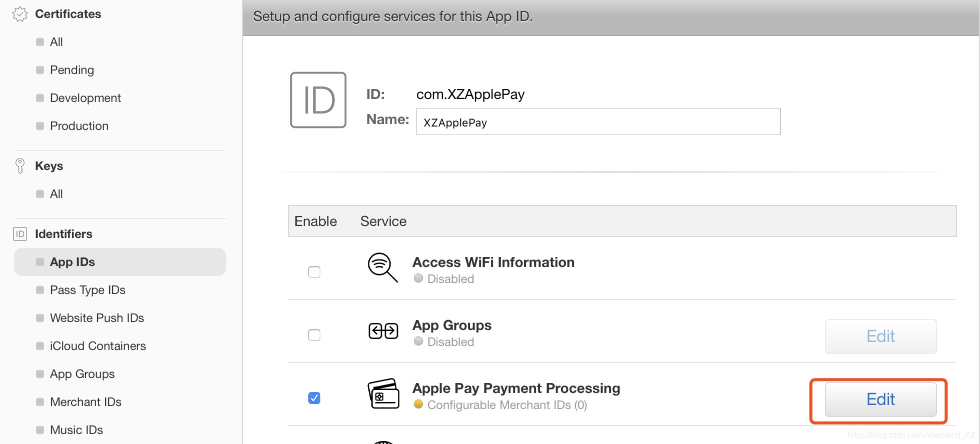
Task: Click the Keys icon in sidebar
Action: point(20,166)
